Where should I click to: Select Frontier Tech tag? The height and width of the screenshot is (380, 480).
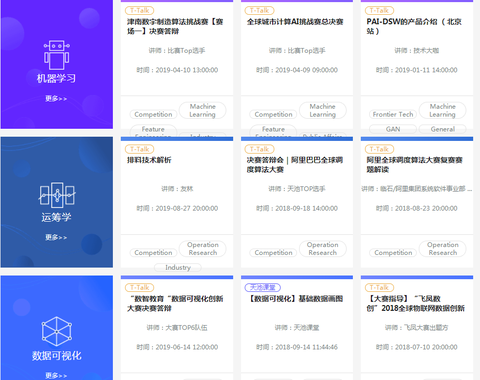click(393, 114)
